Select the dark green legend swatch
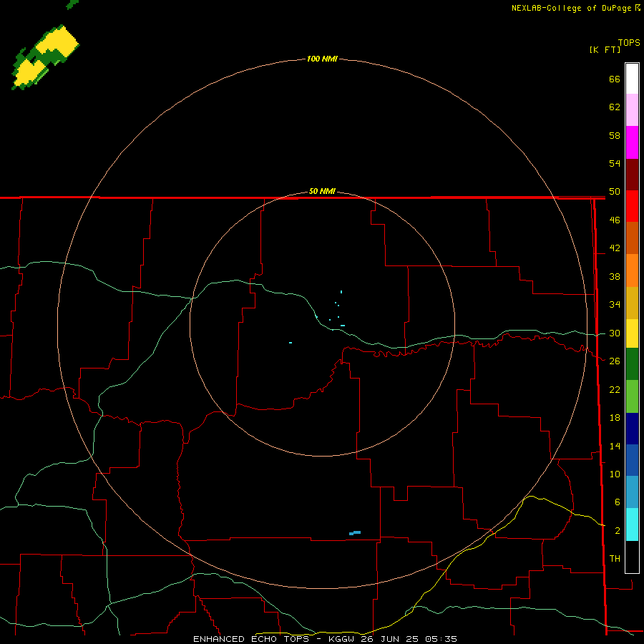644x644 pixels. click(632, 364)
